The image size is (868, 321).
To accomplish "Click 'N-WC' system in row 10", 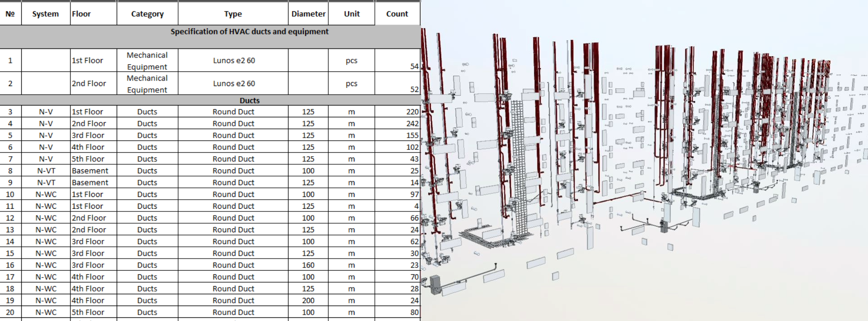I will tap(46, 194).
